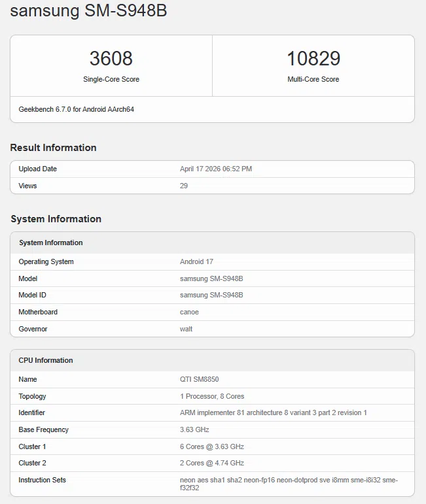Image resolution: width=426 pixels, height=504 pixels.
Task: Select the CPU name QTI SM8850
Action: (200, 379)
